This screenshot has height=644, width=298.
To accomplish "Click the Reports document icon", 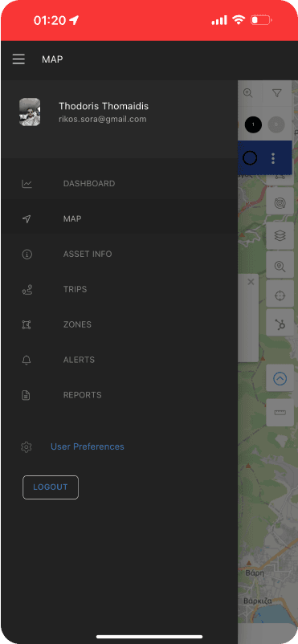I will (27, 396).
